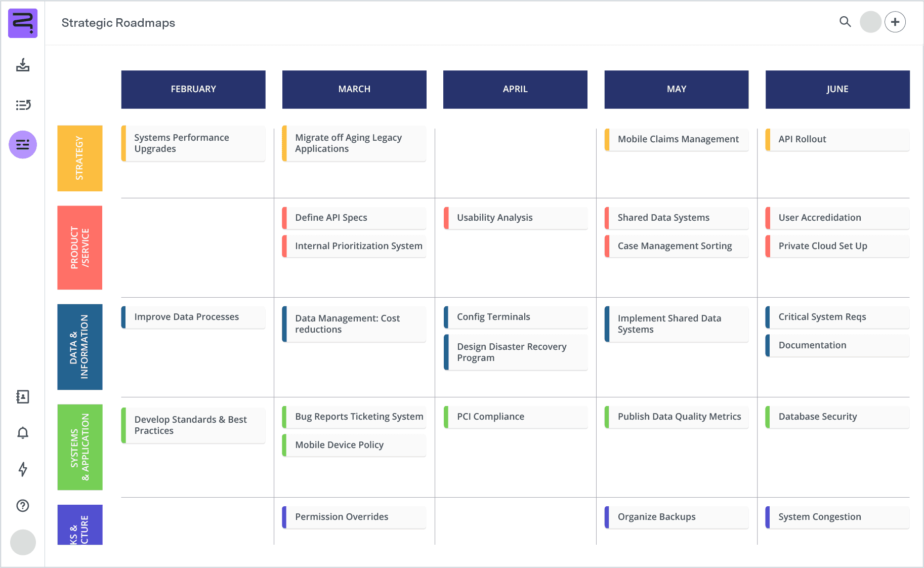Image resolution: width=924 pixels, height=568 pixels.
Task: Open the activity history icon in sidebar
Action: tap(22, 105)
